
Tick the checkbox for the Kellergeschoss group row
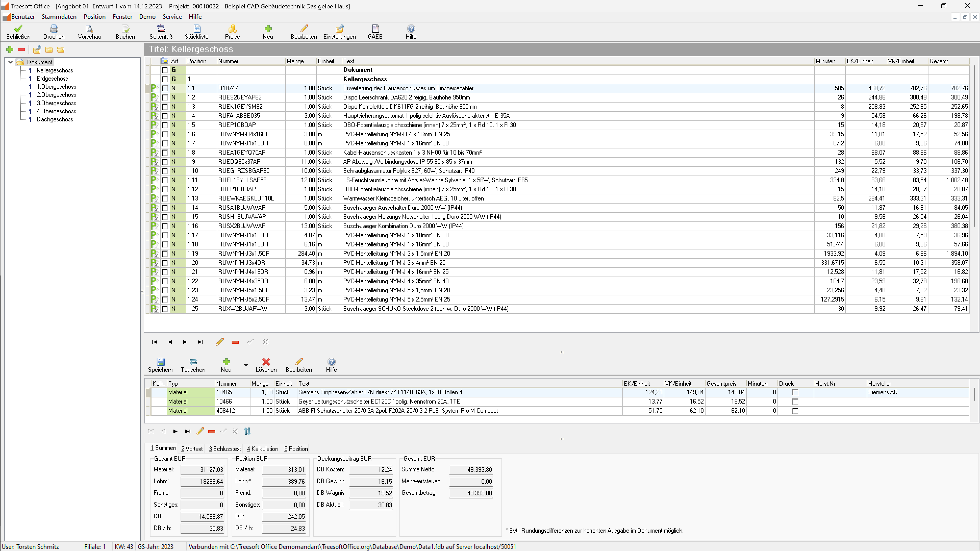click(165, 79)
